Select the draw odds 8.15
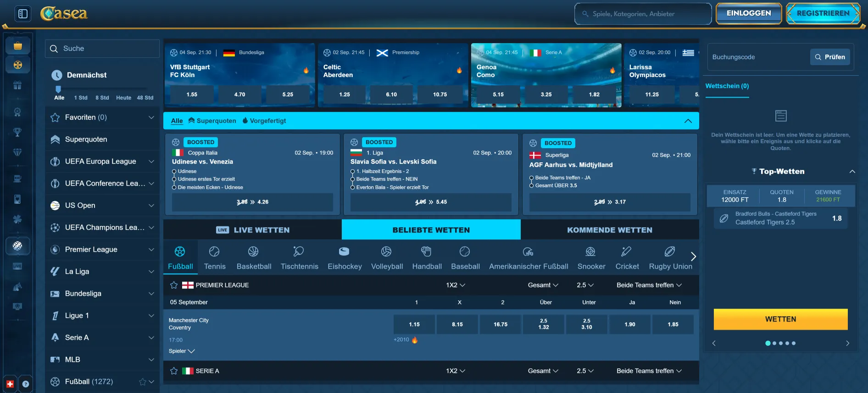 [x=457, y=324]
